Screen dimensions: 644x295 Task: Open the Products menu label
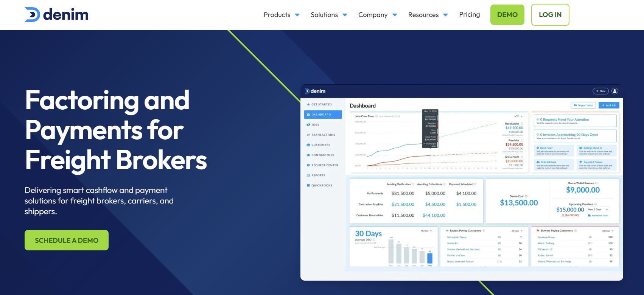(x=277, y=15)
